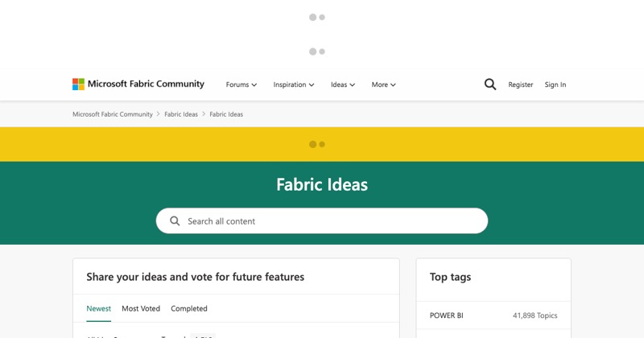Go to Microsoft Fabric Community breadcrumb

[x=113, y=114]
